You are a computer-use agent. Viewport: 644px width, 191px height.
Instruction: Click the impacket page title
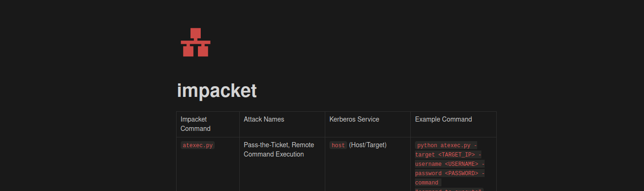pos(217,90)
